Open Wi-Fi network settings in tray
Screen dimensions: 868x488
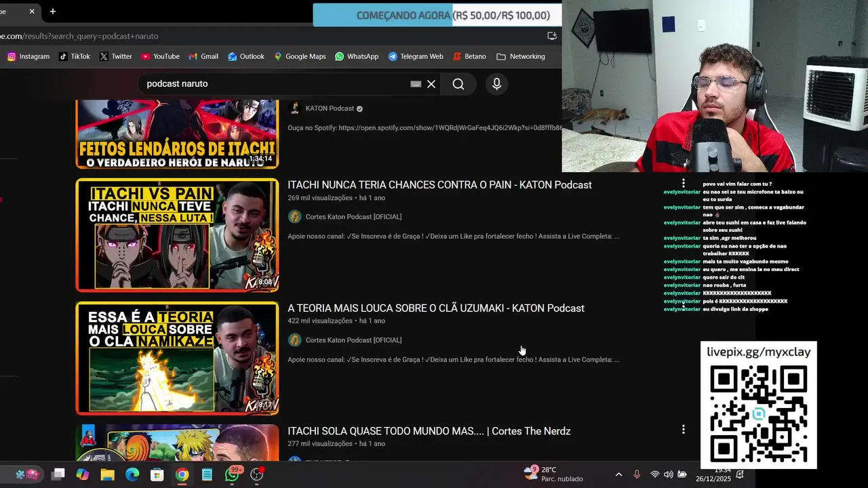click(654, 474)
